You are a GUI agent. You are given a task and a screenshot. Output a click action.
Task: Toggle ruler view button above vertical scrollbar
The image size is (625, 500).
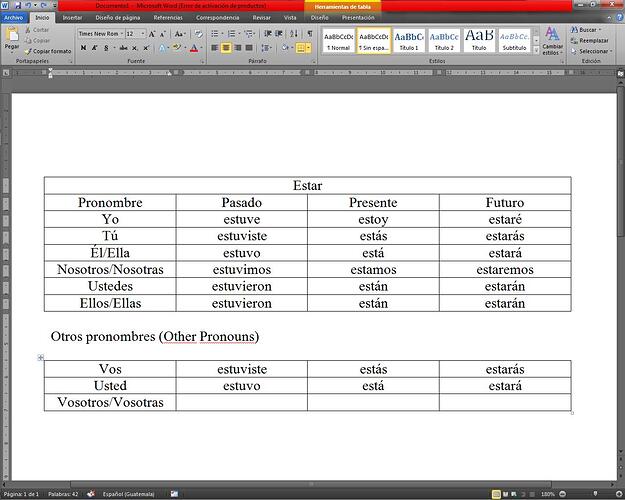(x=620, y=74)
